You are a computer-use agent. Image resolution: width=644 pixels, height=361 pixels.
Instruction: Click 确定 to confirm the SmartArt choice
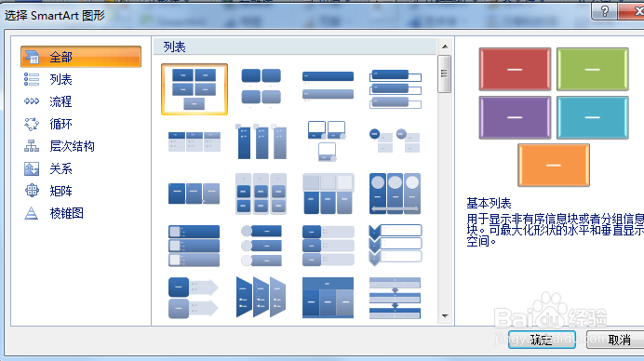(x=542, y=340)
